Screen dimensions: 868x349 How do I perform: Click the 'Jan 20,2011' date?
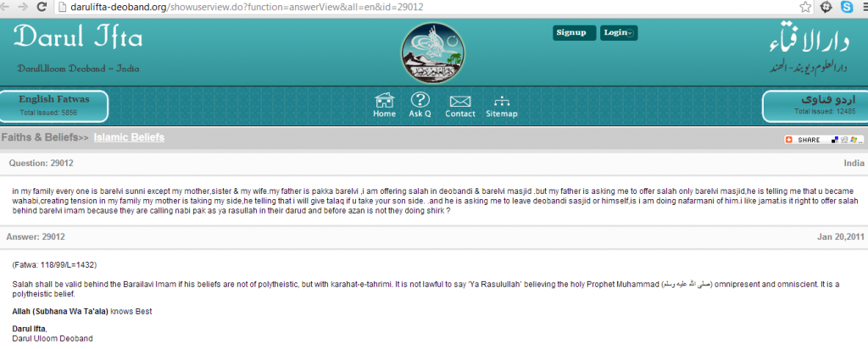(x=840, y=236)
